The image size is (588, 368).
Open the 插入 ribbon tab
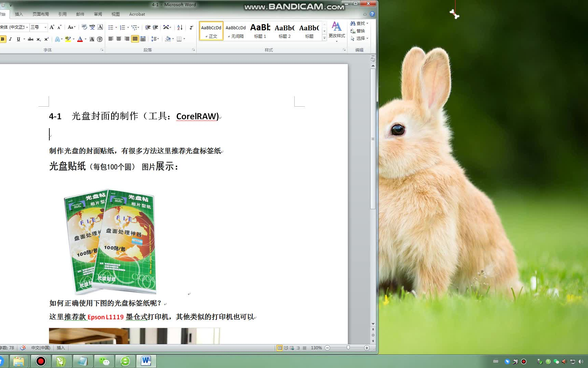click(x=19, y=14)
